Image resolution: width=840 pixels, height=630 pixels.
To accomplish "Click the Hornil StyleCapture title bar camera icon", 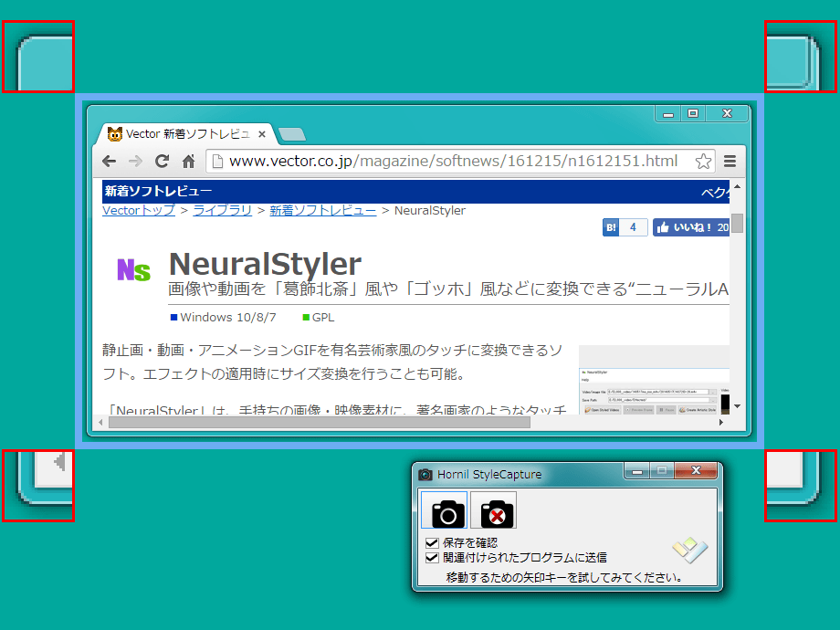I will point(425,474).
